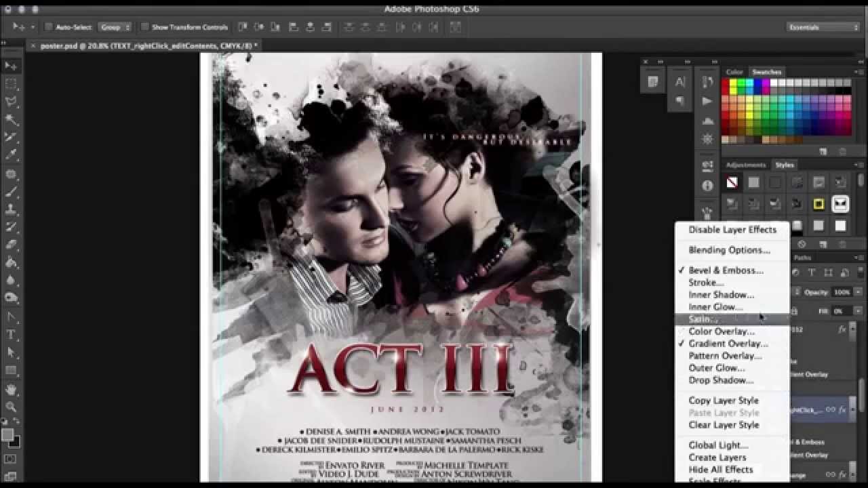Pick a red swatch from the Swatches panel

click(x=726, y=83)
